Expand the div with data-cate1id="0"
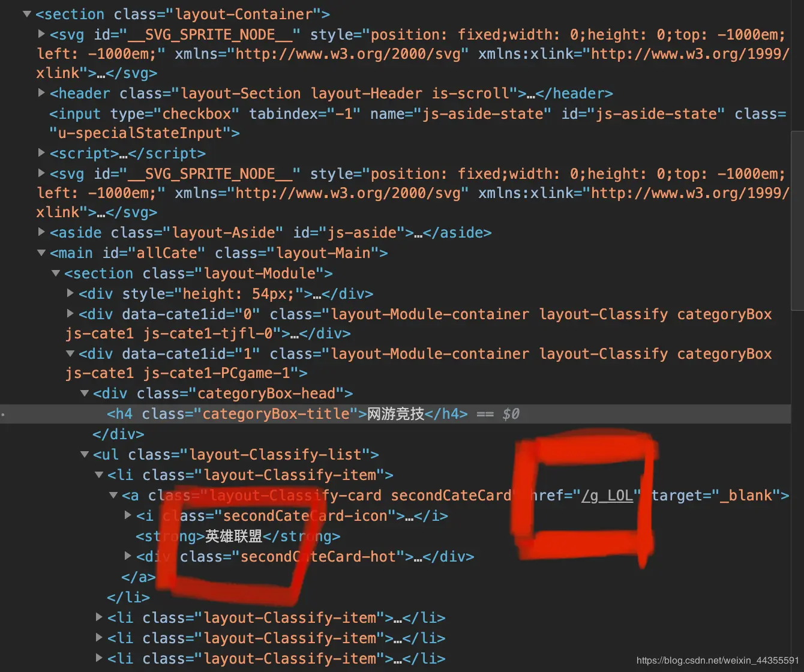Image resolution: width=804 pixels, height=672 pixels. pos(70,314)
